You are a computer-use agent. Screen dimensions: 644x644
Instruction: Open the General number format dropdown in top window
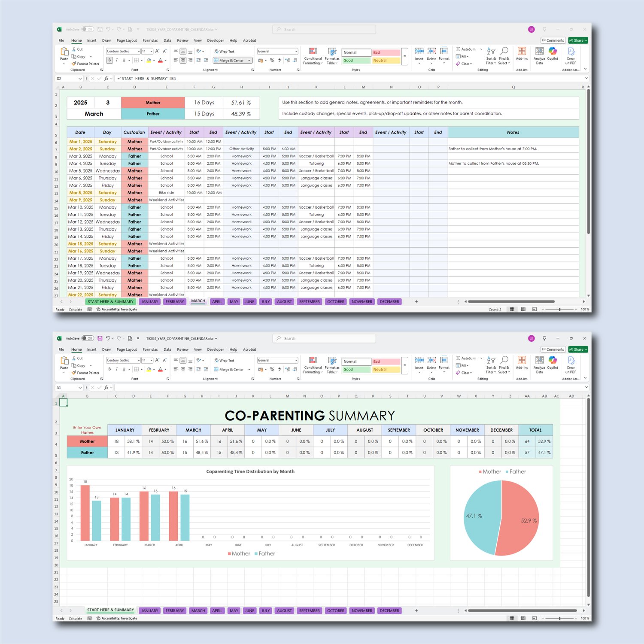(x=296, y=52)
